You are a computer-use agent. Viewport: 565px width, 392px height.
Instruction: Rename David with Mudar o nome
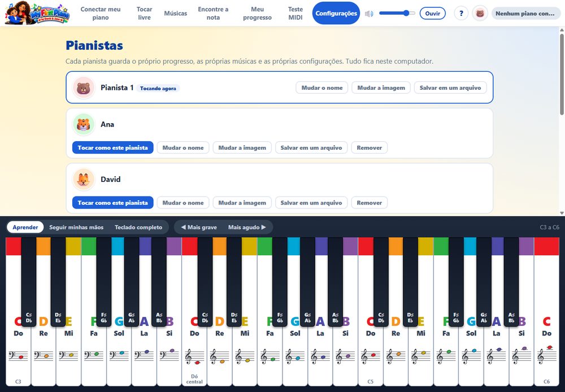[x=183, y=203]
